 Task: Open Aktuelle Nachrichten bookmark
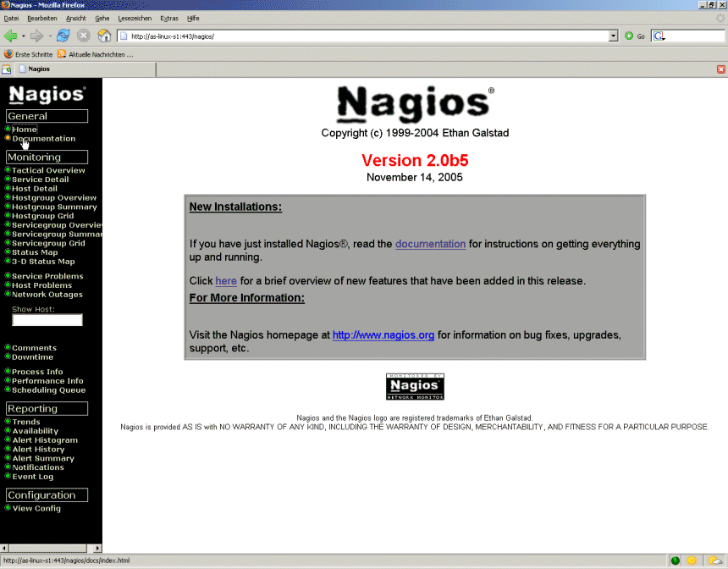[x=101, y=54]
